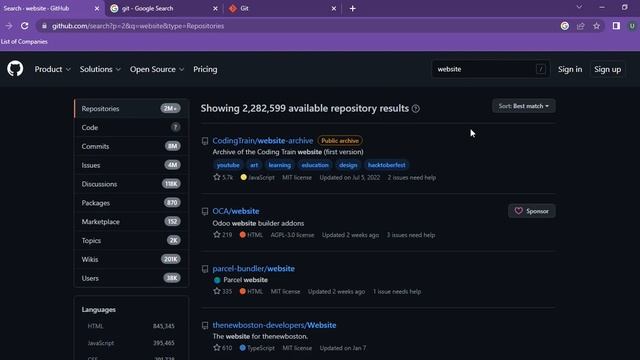Show Commits results
Viewport: 640px width, 360px height.
[x=131, y=146]
